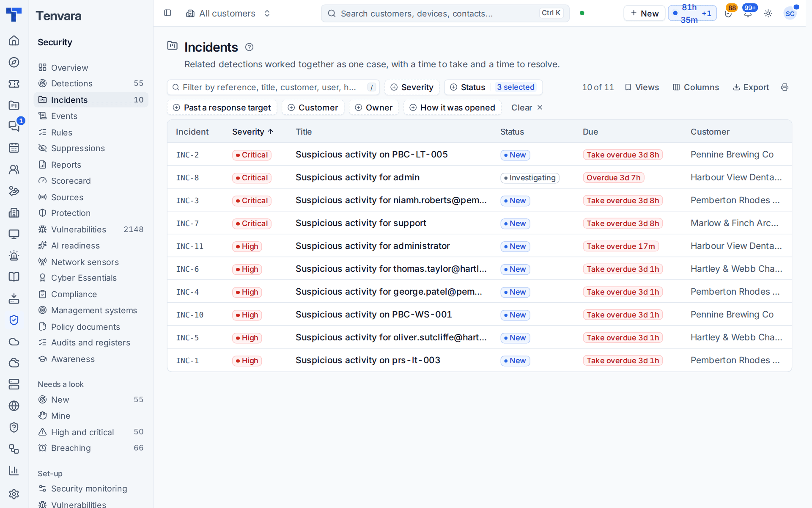Collapse the sidebar panel toggle icon

[x=167, y=13]
